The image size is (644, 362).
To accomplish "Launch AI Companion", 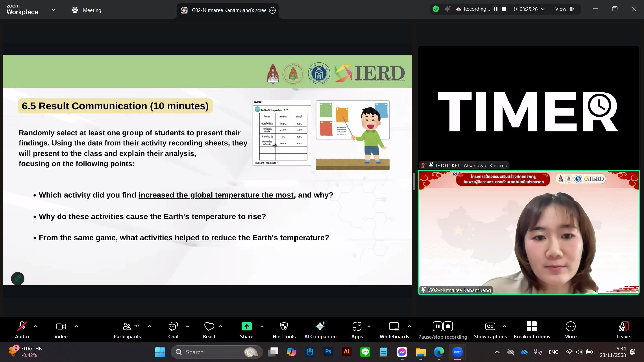I will (x=320, y=330).
